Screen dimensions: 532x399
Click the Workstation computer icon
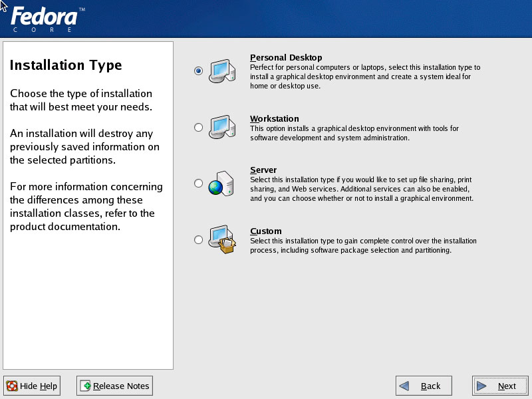click(x=221, y=126)
